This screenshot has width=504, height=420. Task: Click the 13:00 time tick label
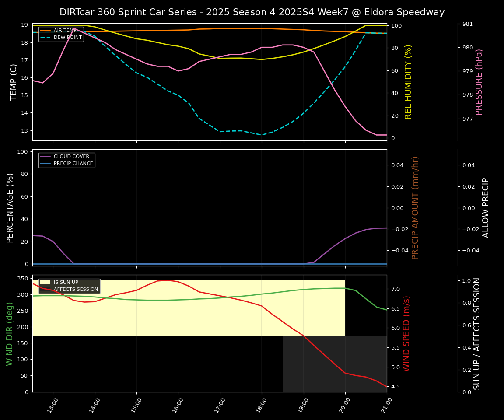click(x=52, y=403)
